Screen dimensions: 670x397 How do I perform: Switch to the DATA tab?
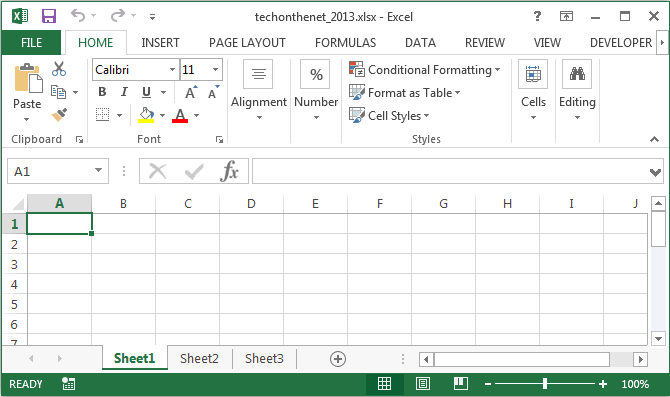point(420,43)
